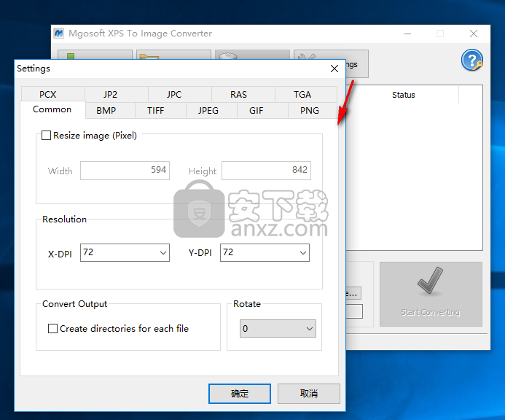
Task: Switch to the JP2 tab
Action: [117, 95]
